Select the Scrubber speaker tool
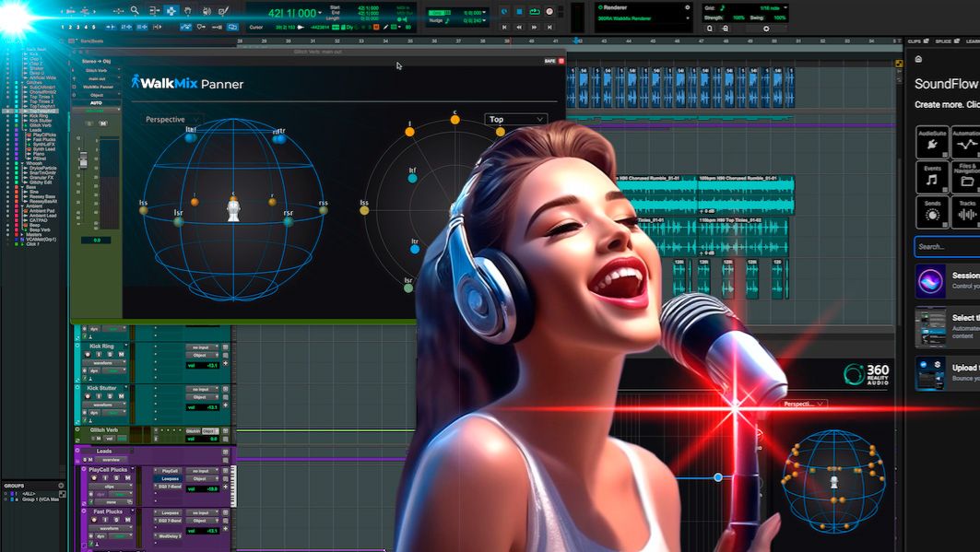This screenshot has height=552, width=980. [207, 11]
